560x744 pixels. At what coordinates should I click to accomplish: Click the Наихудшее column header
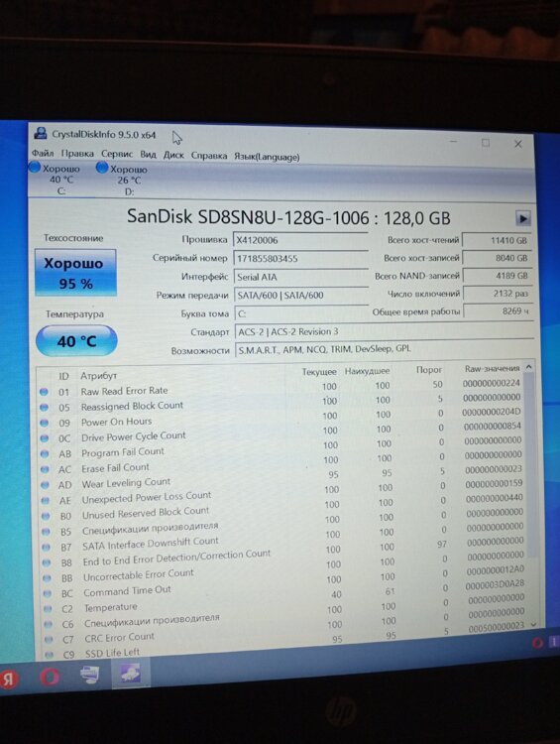(368, 370)
